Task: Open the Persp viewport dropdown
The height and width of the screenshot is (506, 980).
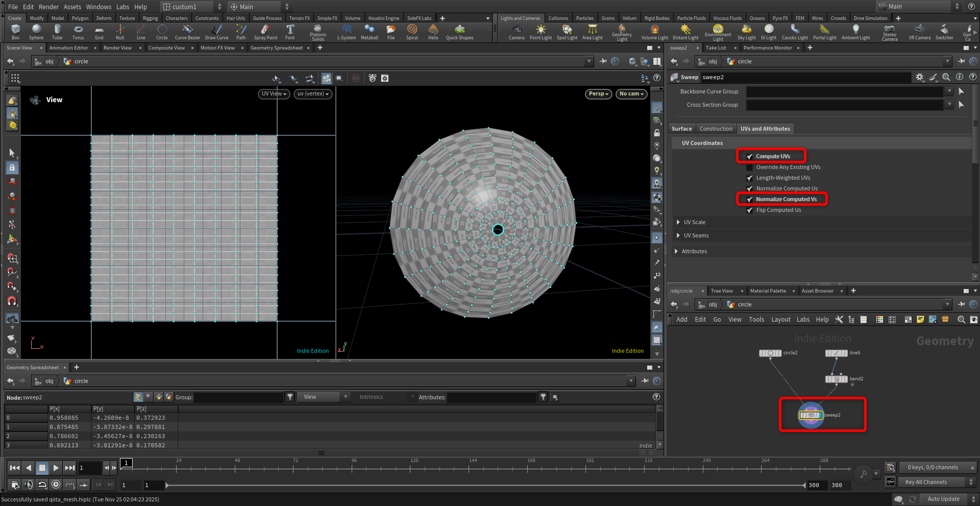Action: tap(598, 94)
